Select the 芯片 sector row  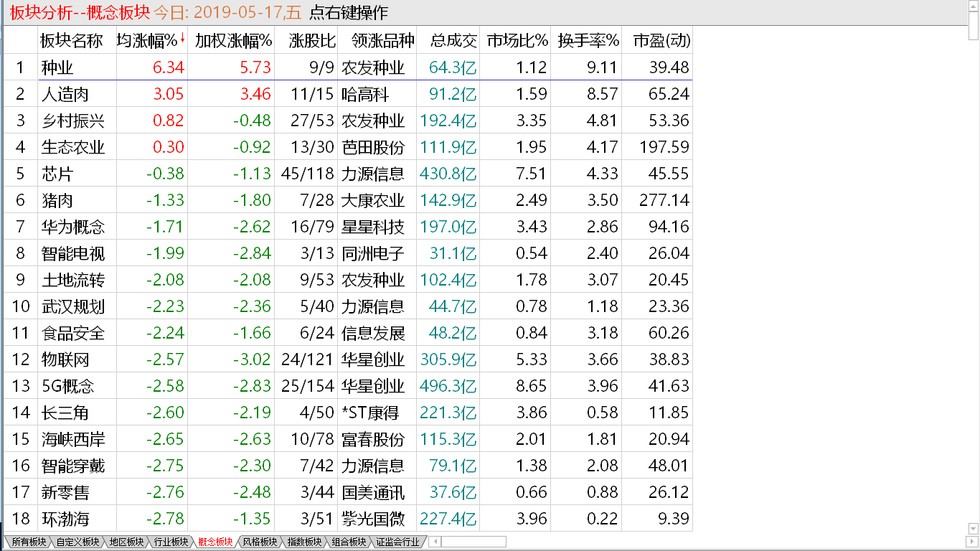pos(348,174)
